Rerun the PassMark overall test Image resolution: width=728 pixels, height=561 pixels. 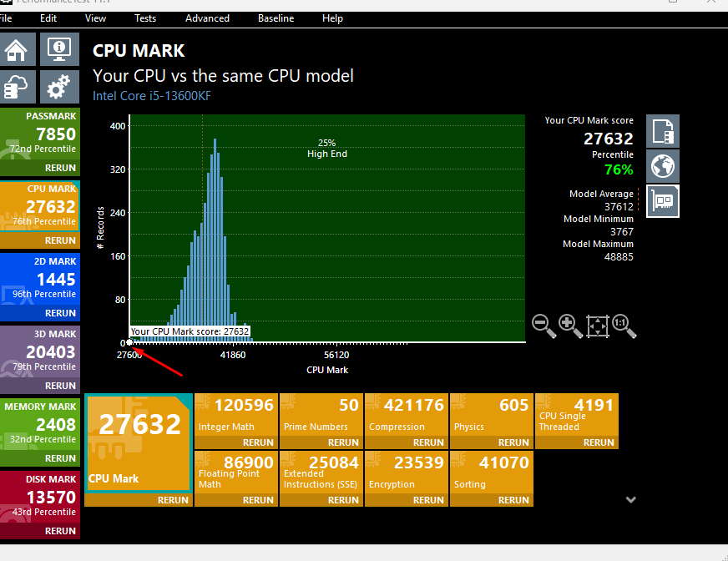point(60,168)
